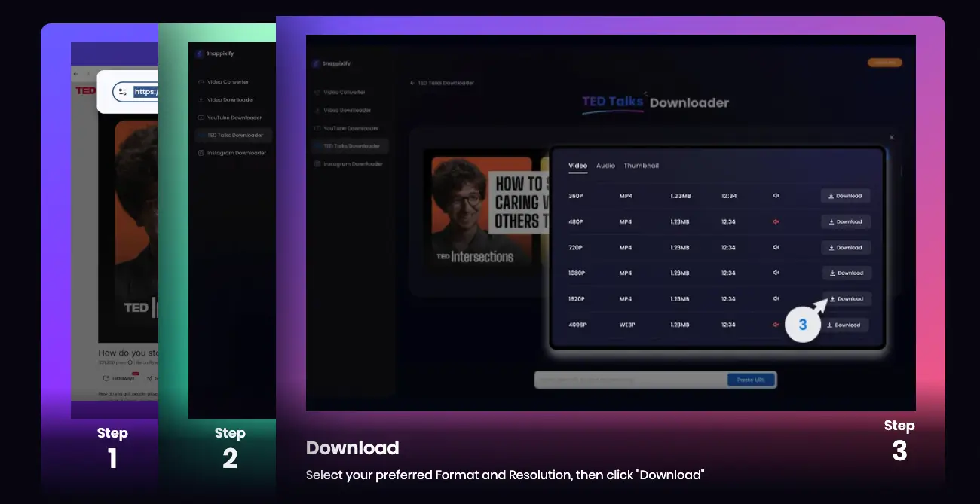The height and width of the screenshot is (504, 980).
Task: Click the YouTube Downloader icon in the Step 2 sidebar
Action: pyautogui.click(x=201, y=118)
